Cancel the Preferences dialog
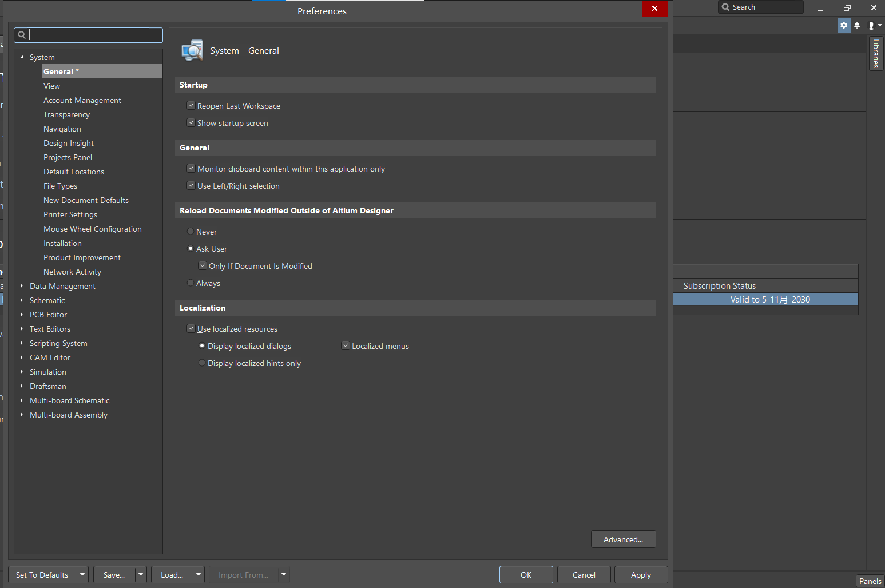Viewport: 885px width, 588px height. pos(584,574)
